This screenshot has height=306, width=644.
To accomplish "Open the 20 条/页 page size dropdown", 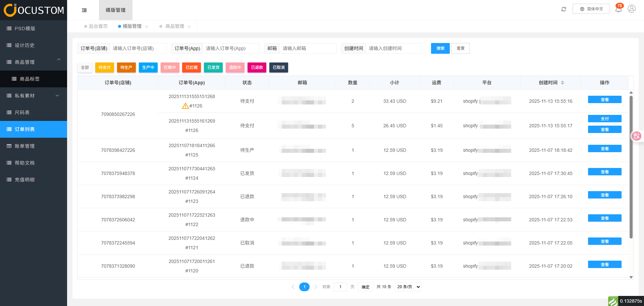I will (x=408, y=287).
